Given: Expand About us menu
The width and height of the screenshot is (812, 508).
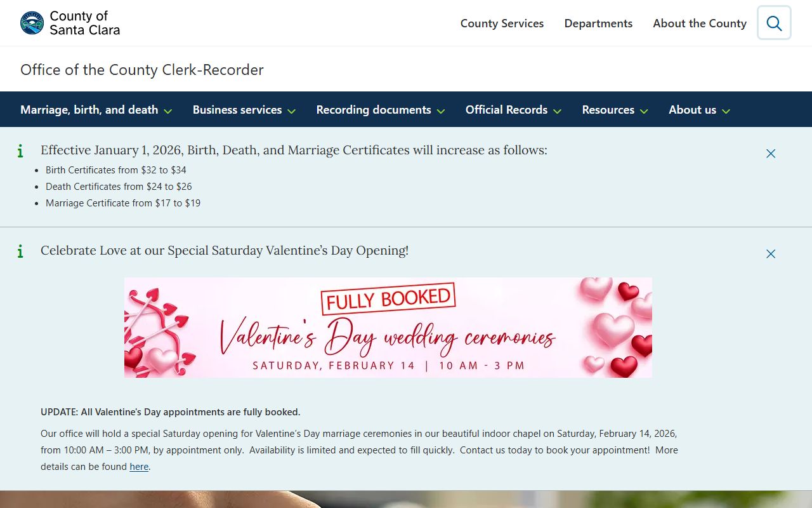Looking at the screenshot, I should pyautogui.click(x=699, y=110).
